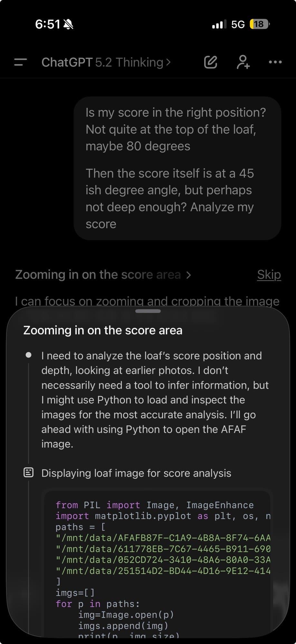Open the more options ellipsis menu

(274, 62)
